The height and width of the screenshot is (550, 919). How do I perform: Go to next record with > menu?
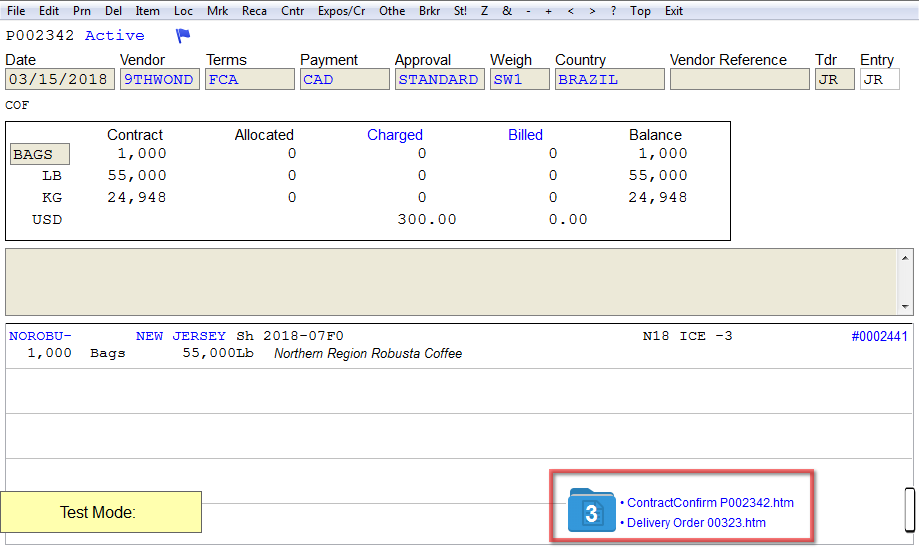592,11
